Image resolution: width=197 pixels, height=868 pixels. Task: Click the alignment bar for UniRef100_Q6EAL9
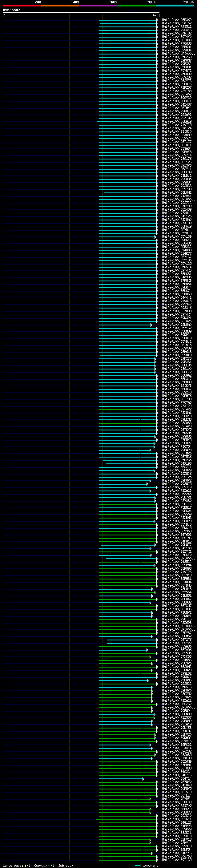coord(128,122)
